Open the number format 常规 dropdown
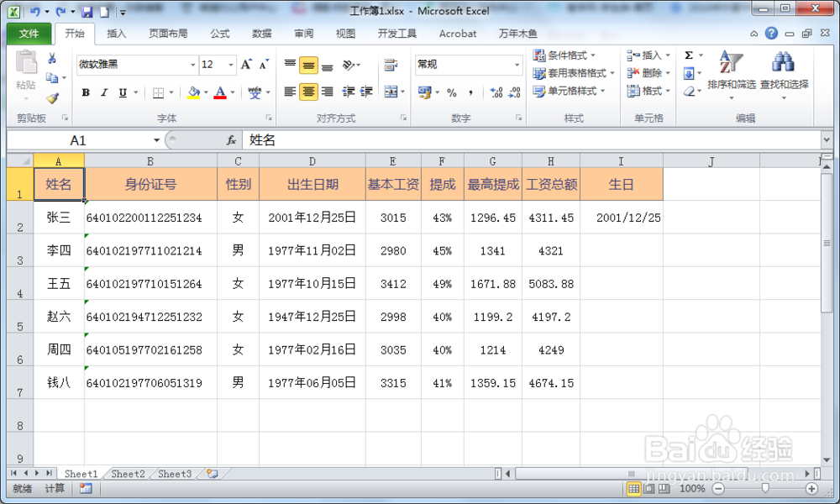 tap(517, 65)
